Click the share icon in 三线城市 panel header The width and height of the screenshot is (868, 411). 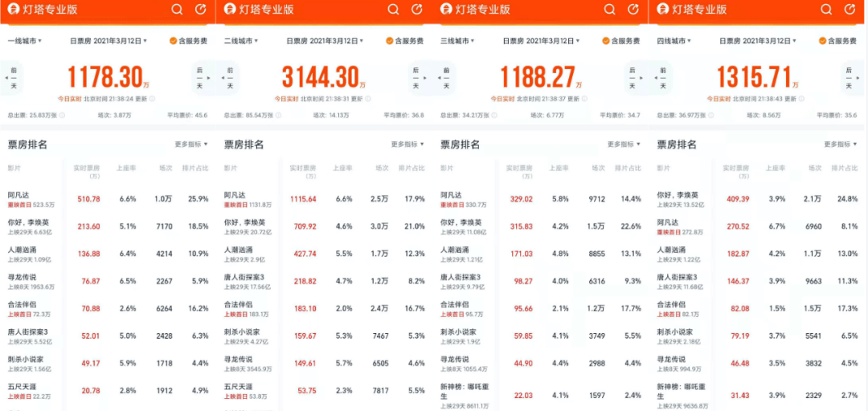click(x=633, y=10)
